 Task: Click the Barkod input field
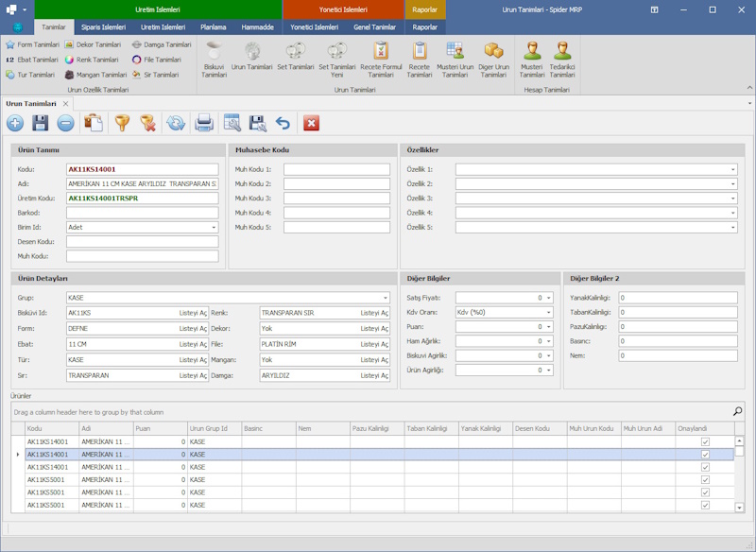point(143,213)
